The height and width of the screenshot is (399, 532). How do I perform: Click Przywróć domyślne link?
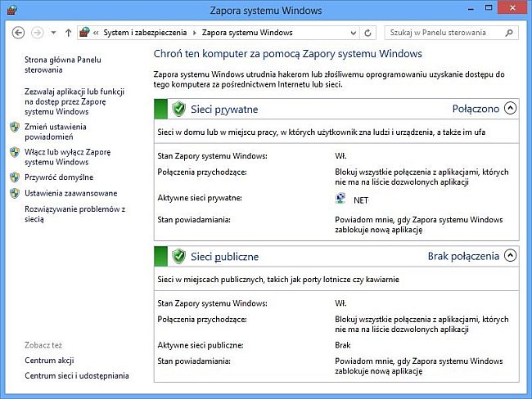click(x=59, y=177)
